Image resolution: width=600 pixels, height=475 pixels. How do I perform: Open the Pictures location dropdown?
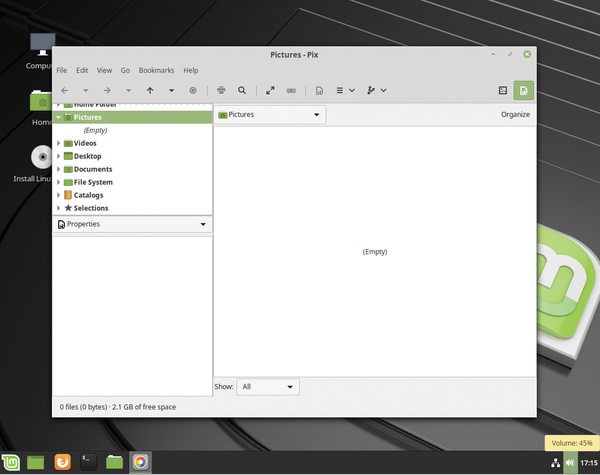270,115
